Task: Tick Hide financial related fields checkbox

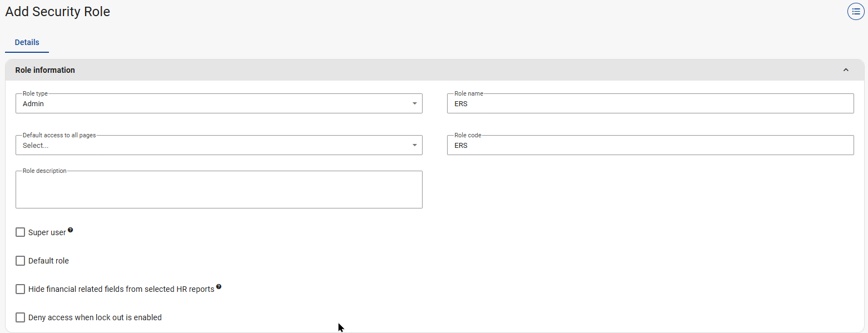Action: 21,289
